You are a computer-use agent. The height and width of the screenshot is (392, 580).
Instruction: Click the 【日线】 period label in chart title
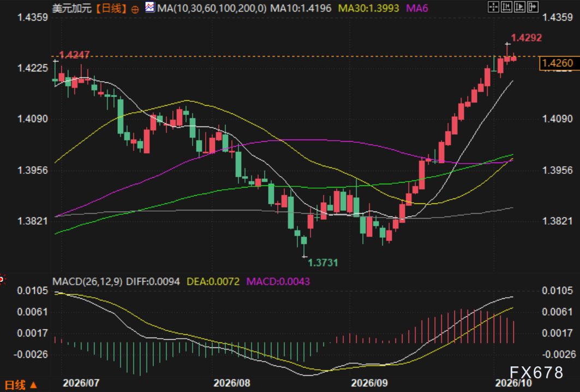coord(111,8)
